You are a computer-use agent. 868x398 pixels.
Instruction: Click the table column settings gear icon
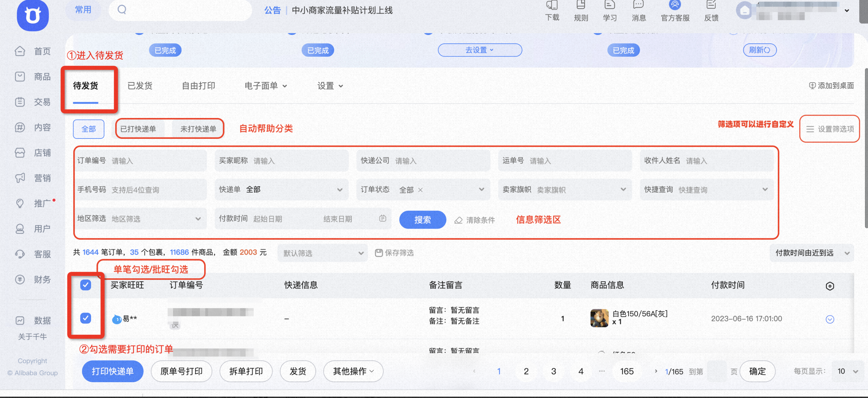click(x=830, y=286)
